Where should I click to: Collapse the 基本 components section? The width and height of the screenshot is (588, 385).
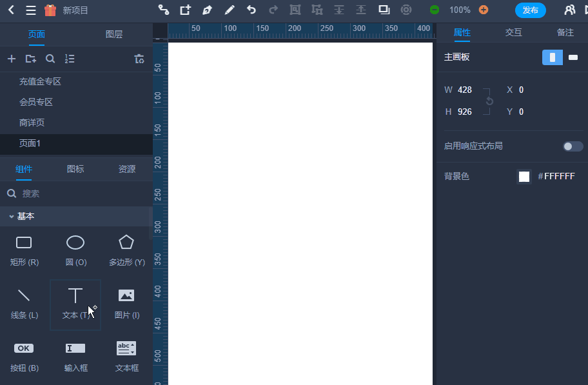point(13,216)
